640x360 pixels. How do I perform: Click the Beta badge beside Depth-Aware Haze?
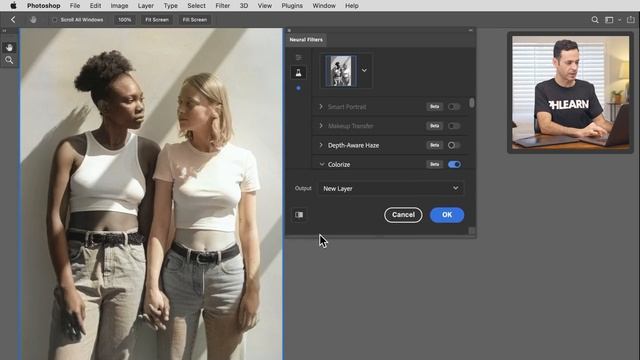coord(435,145)
